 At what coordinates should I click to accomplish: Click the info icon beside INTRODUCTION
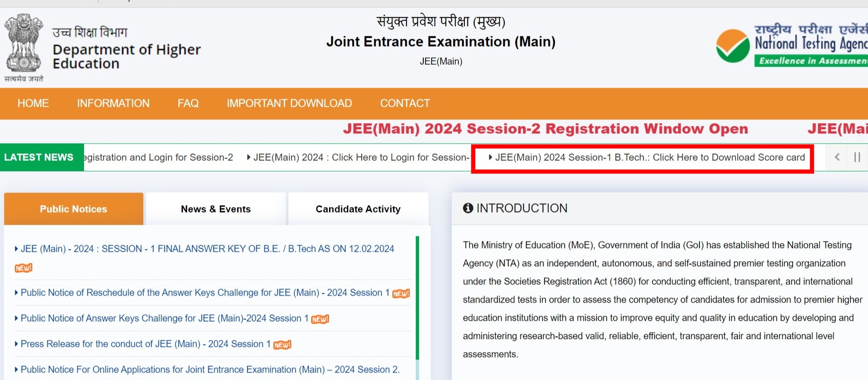(x=468, y=208)
